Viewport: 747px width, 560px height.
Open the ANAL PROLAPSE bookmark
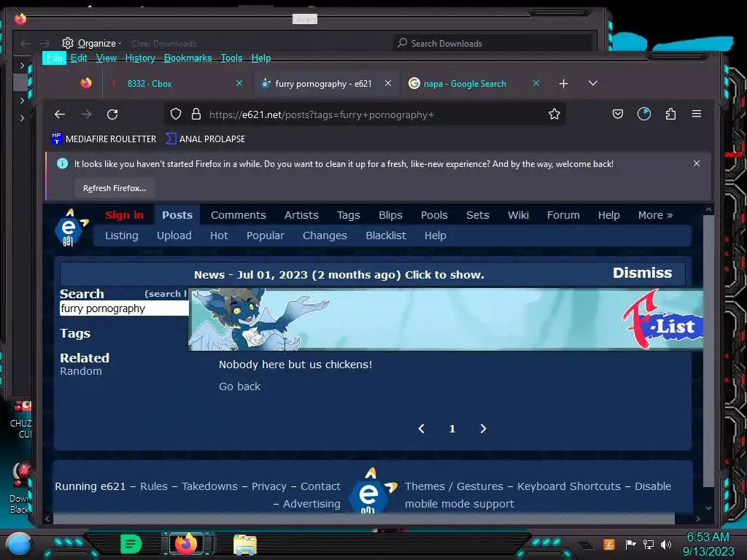205,139
